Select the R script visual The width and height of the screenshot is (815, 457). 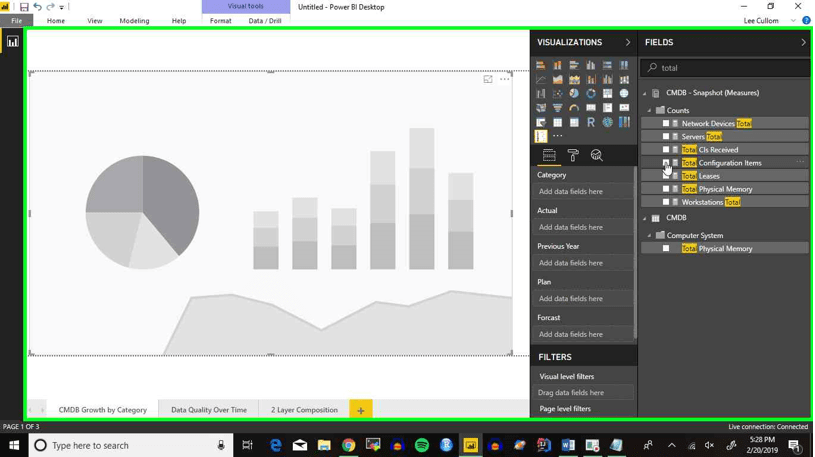pos(590,123)
